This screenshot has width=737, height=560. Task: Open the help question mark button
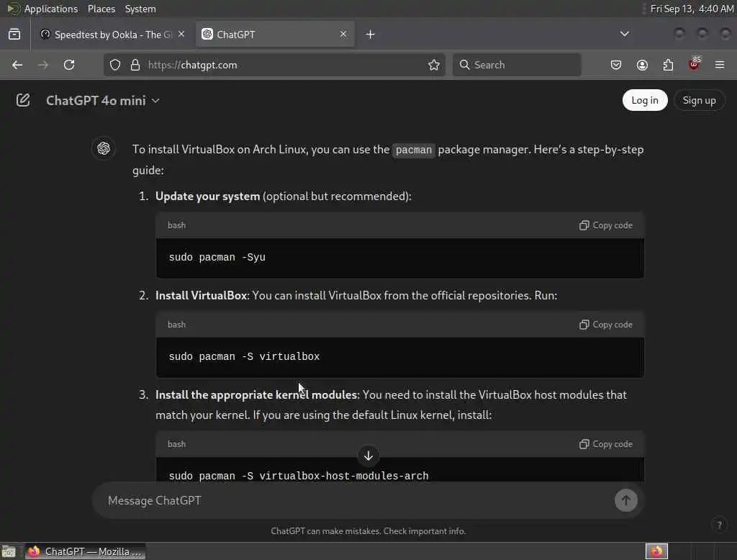click(719, 525)
